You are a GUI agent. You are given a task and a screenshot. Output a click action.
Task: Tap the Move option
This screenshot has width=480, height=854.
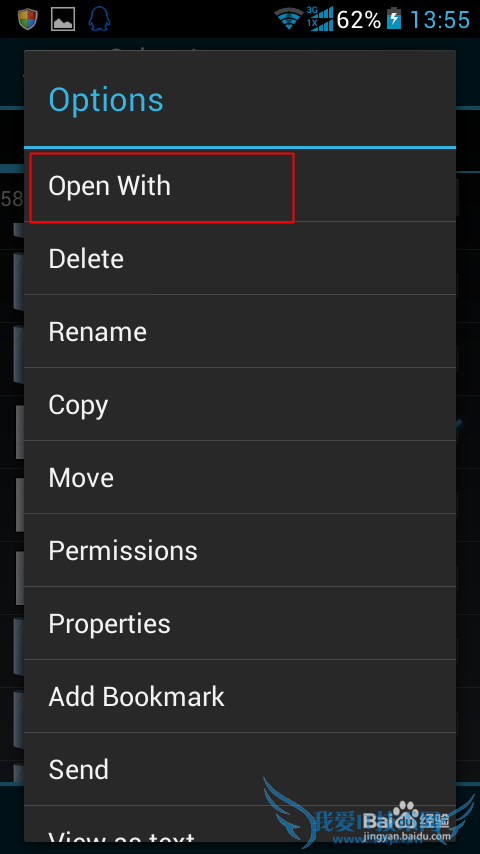240,477
